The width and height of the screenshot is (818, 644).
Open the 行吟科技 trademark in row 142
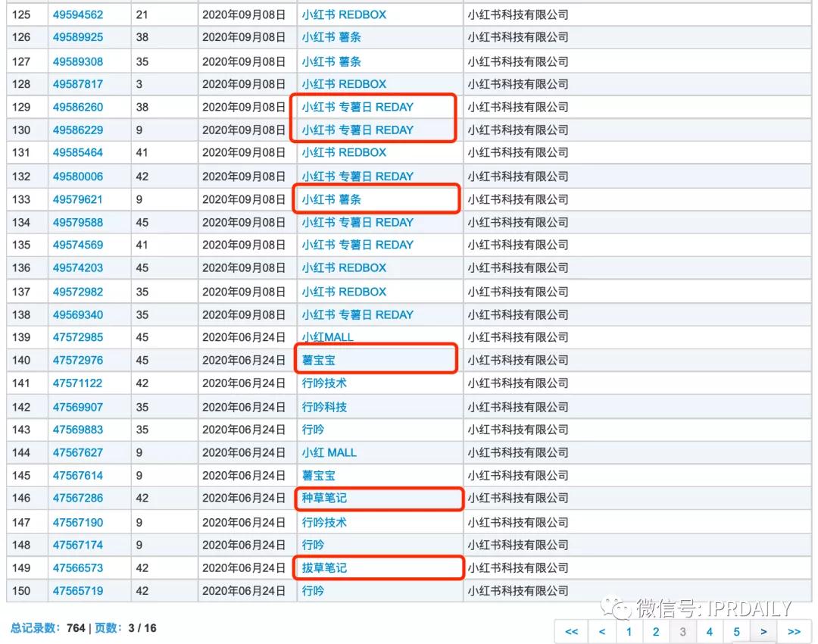[324, 407]
